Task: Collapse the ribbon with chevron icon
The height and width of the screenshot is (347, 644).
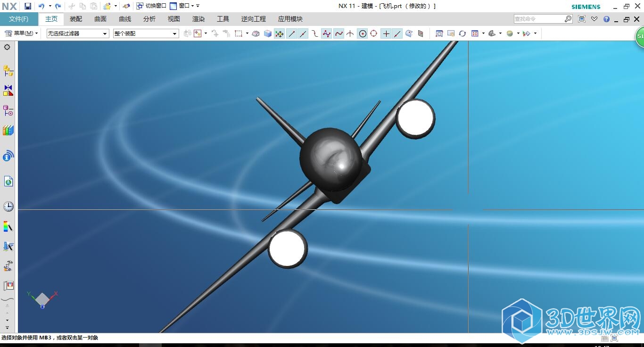Action: click(x=594, y=19)
